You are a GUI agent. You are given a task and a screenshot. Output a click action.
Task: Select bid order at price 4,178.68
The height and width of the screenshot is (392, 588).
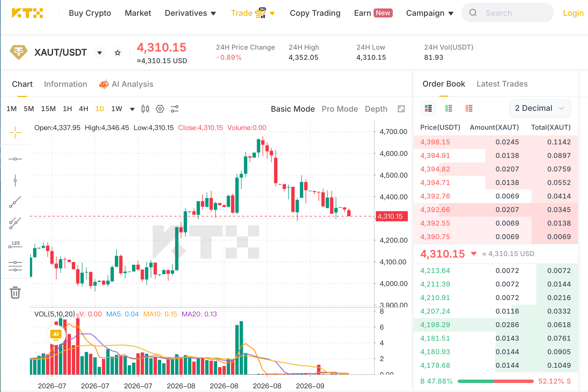496,365
